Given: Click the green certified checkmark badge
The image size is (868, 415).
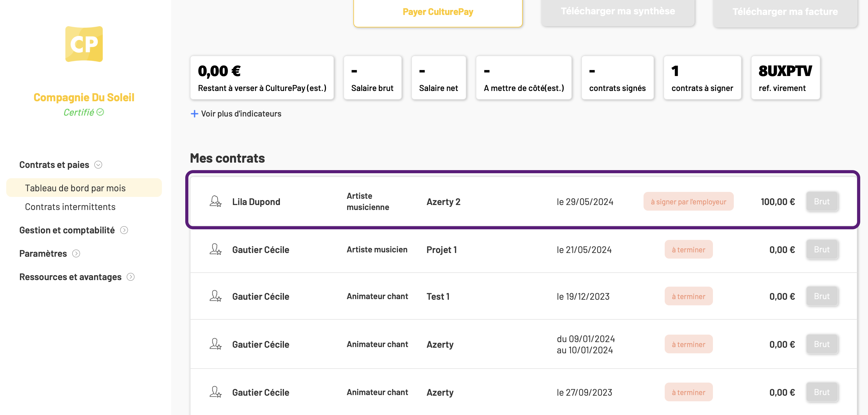Looking at the screenshot, I should tap(100, 112).
